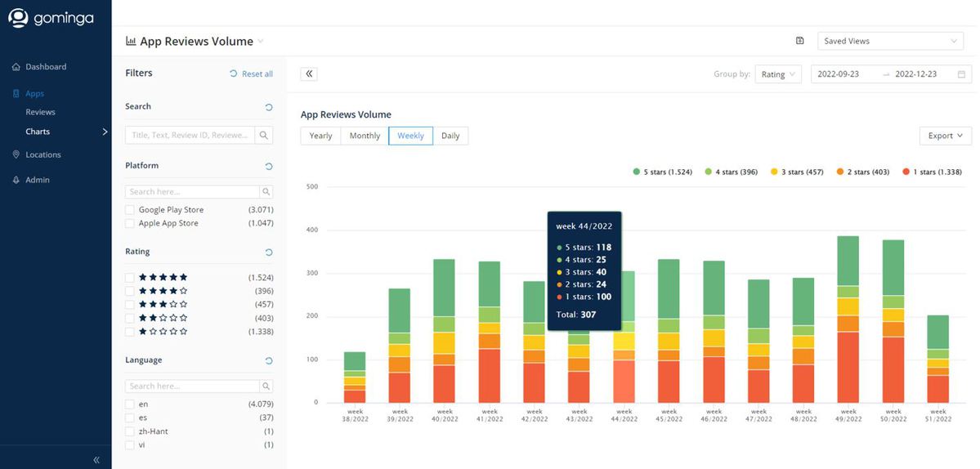Click the review search text field
The image size is (980, 469).
tap(190, 136)
